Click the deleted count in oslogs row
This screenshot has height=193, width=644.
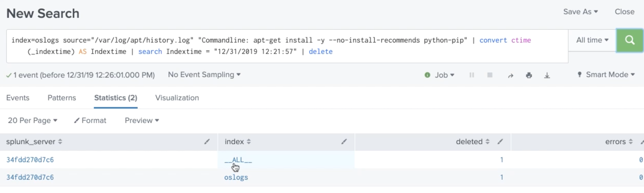point(502,177)
